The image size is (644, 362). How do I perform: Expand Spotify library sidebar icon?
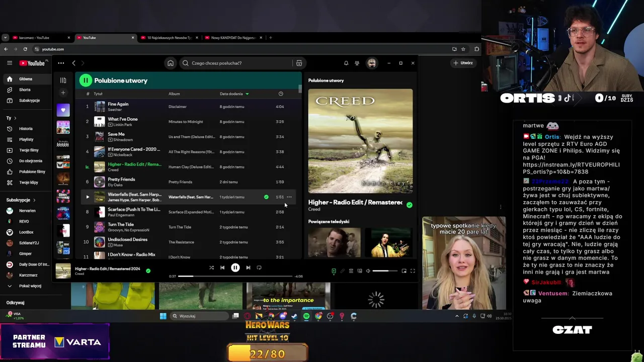tap(63, 80)
